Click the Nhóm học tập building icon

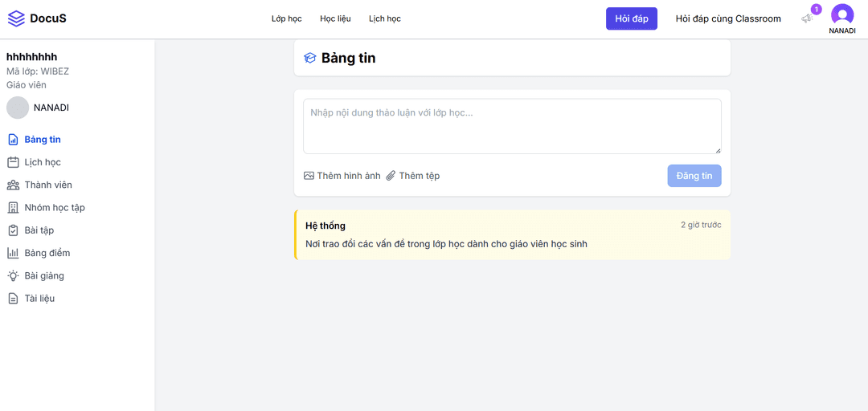click(x=13, y=208)
